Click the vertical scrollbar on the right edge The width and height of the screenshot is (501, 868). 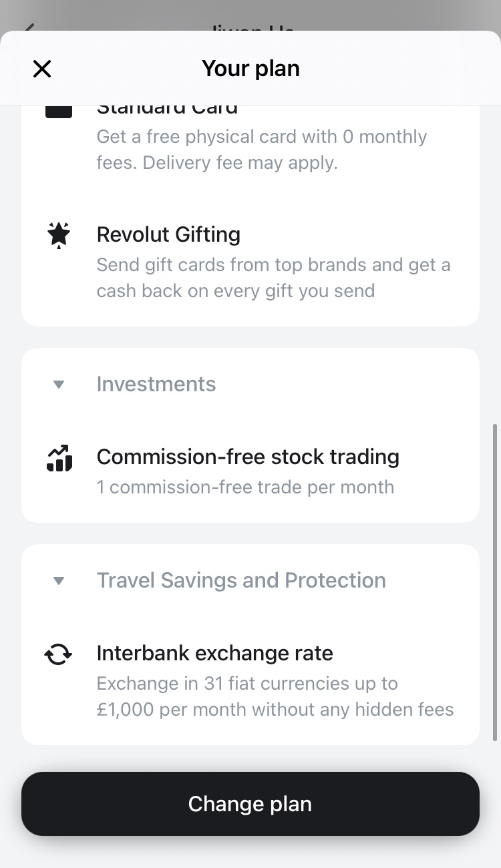tap(495, 582)
